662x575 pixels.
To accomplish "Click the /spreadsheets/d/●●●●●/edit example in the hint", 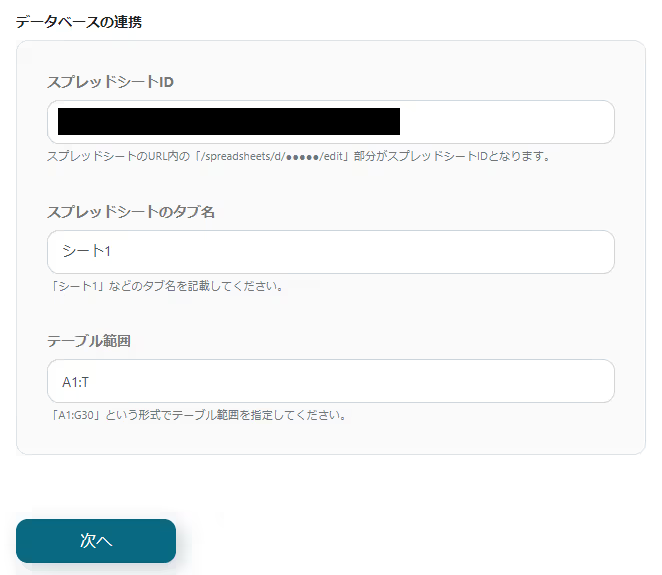I will coord(272,156).
